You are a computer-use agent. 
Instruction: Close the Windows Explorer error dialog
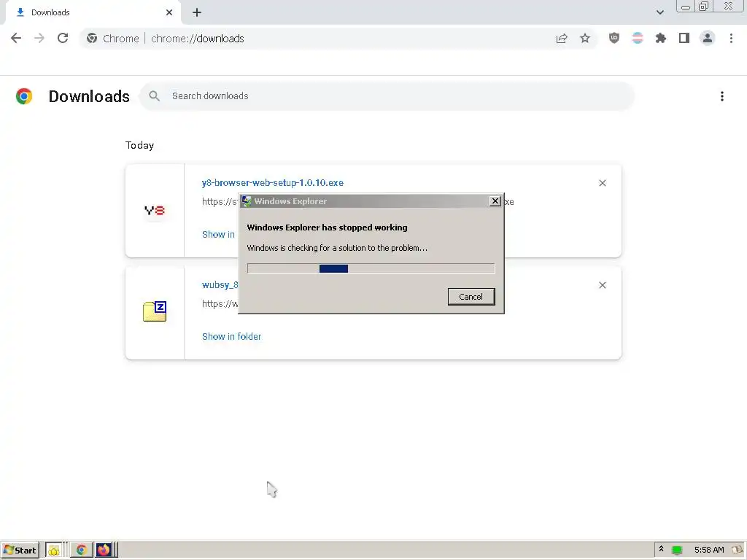(495, 201)
